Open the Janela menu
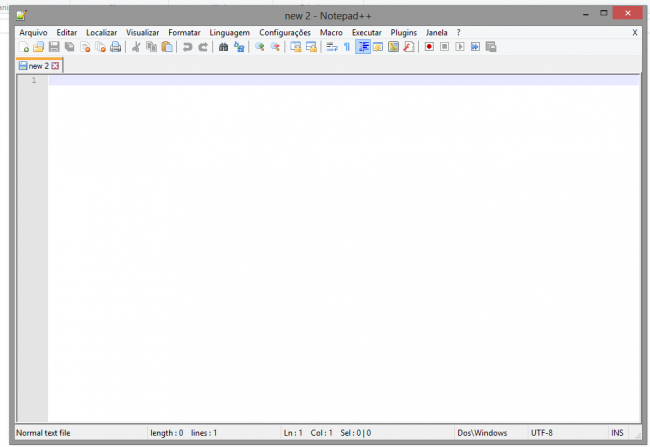 [437, 32]
